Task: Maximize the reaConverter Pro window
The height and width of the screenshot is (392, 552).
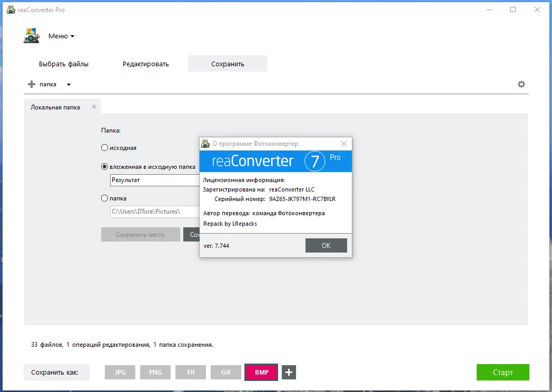Action: [513, 10]
